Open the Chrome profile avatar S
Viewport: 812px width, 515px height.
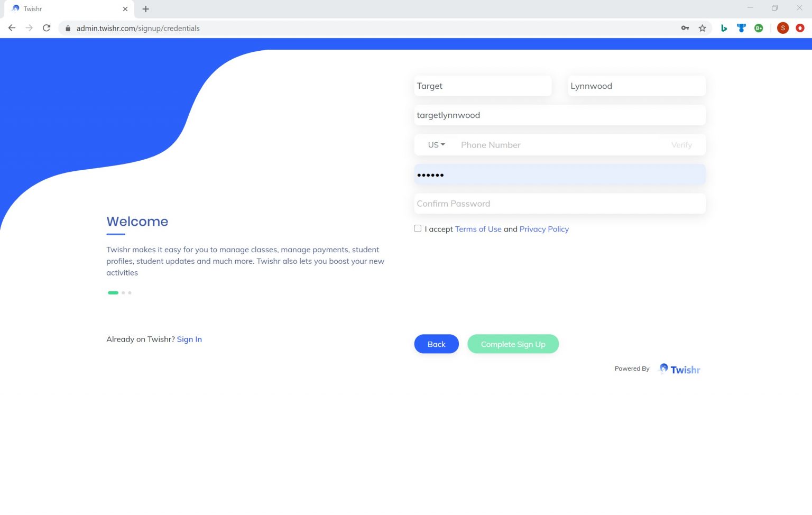(x=783, y=28)
